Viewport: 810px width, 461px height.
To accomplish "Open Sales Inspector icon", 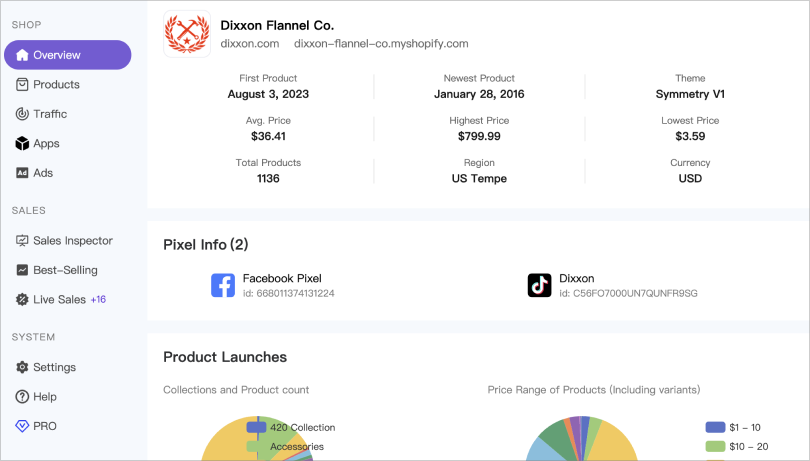I will pos(22,241).
